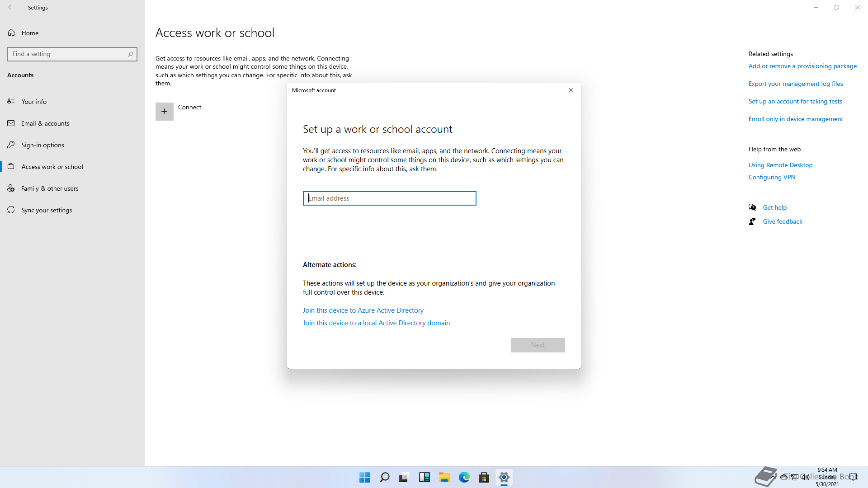Focus the Find a setting search box

tap(72, 54)
